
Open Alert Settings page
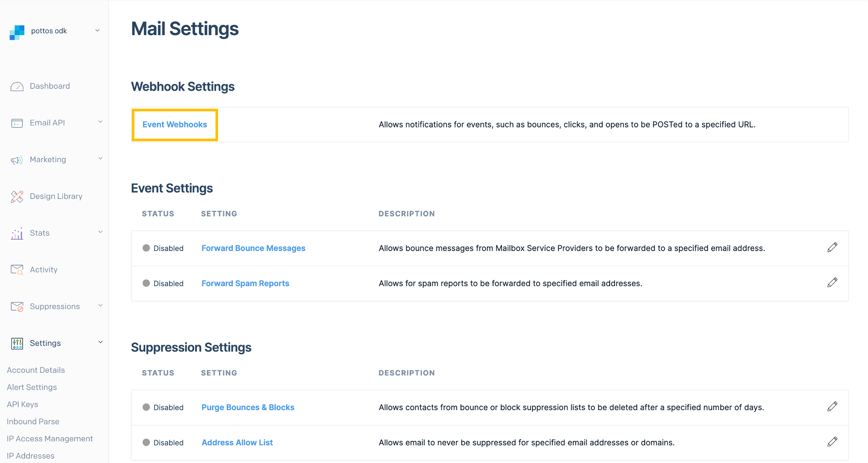32,387
